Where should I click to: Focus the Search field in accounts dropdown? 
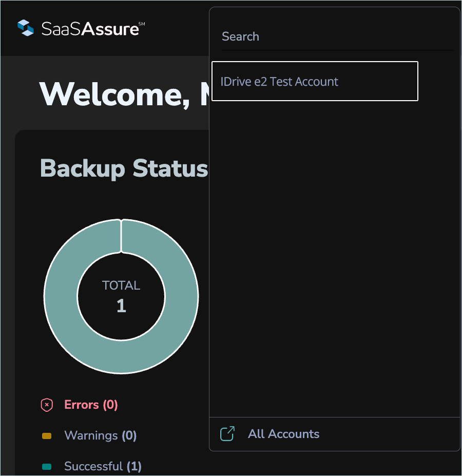pos(336,37)
